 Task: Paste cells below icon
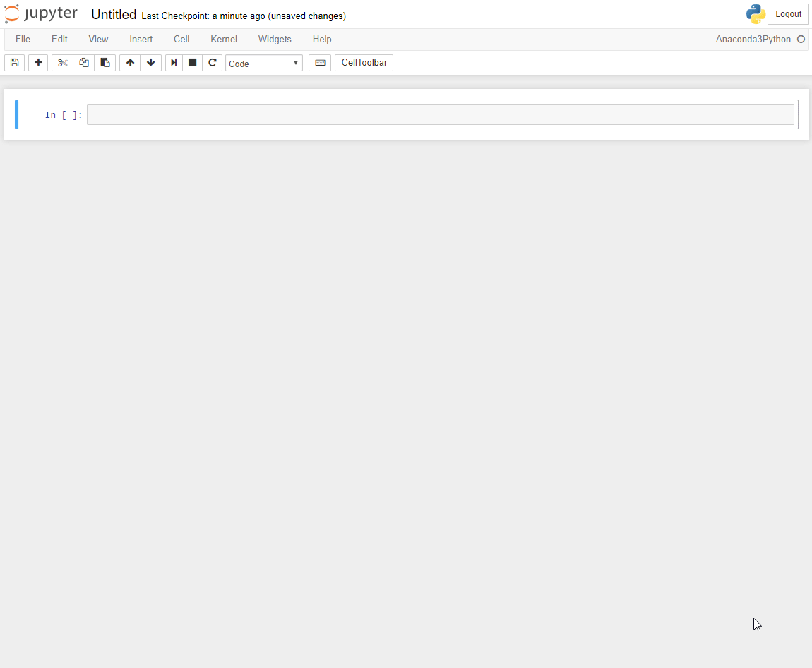(x=105, y=63)
